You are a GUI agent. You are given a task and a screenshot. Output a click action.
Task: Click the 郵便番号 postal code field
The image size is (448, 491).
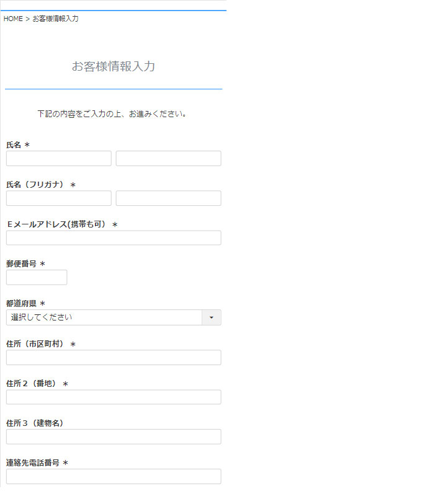point(37,278)
